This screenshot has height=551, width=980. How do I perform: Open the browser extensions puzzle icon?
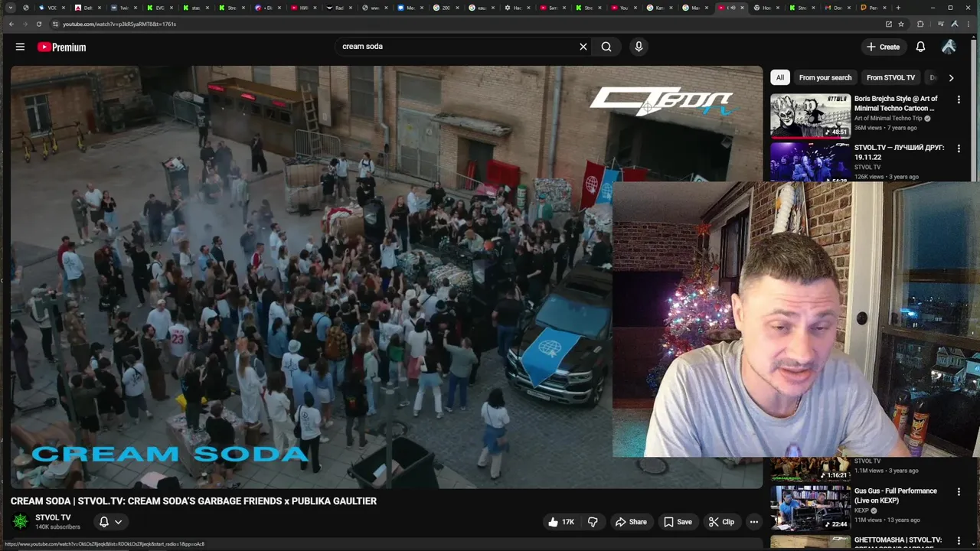click(920, 24)
